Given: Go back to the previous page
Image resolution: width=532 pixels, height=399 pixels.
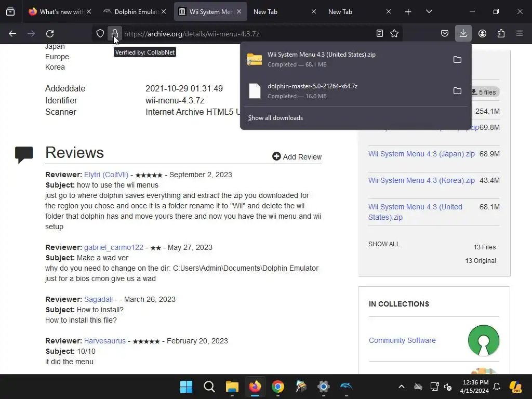Looking at the screenshot, I should pos(12,34).
